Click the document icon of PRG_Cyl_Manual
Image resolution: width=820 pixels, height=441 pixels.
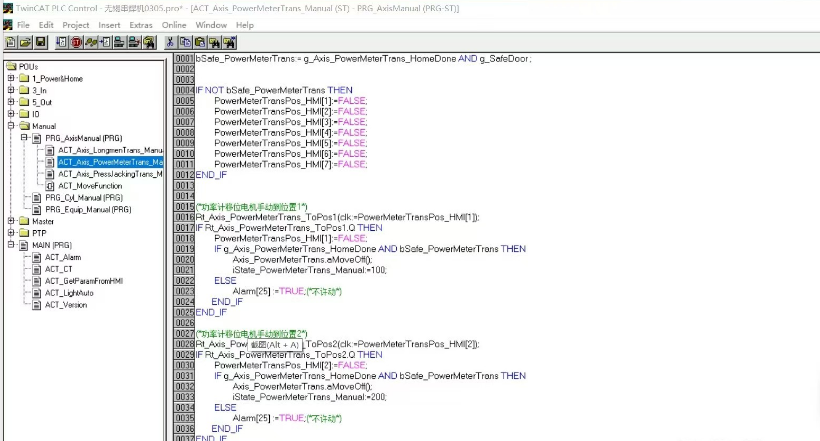pyautogui.click(x=37, y=198)
